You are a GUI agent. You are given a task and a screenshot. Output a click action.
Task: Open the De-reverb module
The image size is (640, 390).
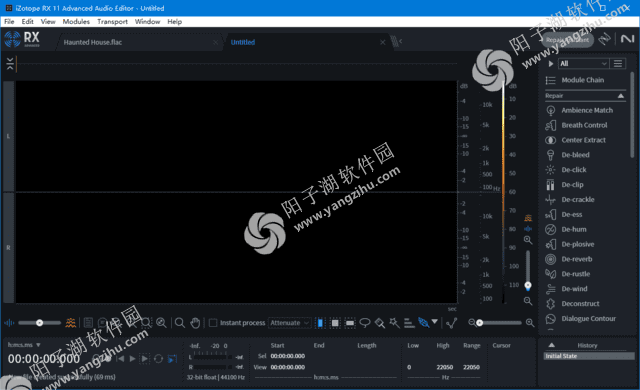576,259
